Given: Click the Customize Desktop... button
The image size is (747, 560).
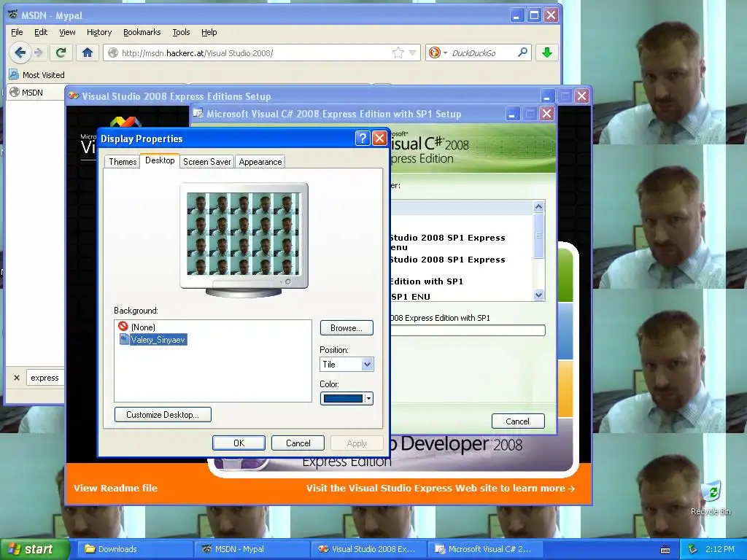Looking at the screenshot, I should [163, 415].
